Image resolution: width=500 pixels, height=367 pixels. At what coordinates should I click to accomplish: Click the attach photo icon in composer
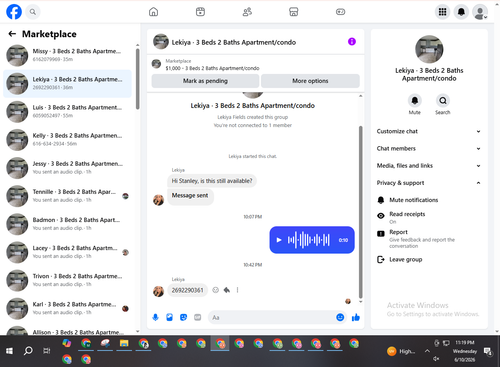pyautogui.click(x=169, y=317)
